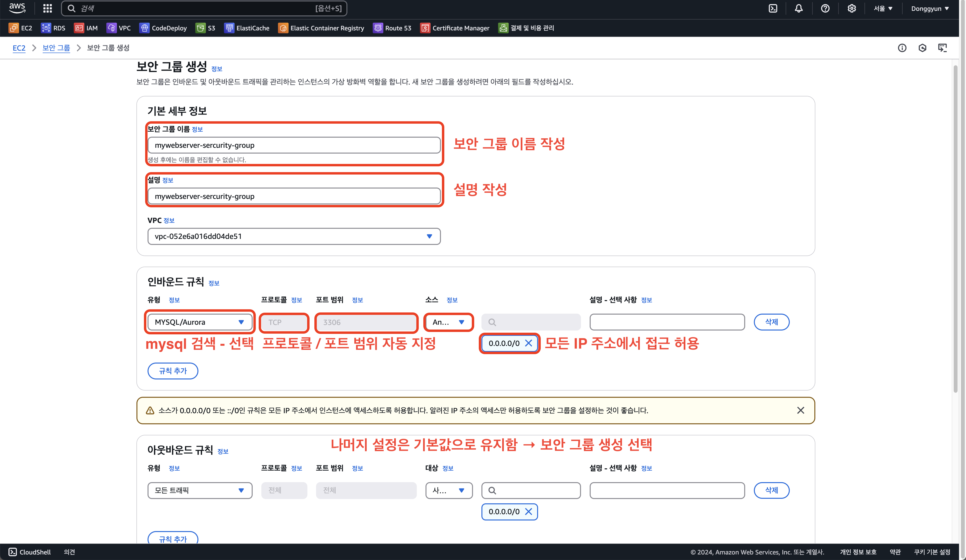Delete the inbound rule with 삭제

(x=771, y=322)
